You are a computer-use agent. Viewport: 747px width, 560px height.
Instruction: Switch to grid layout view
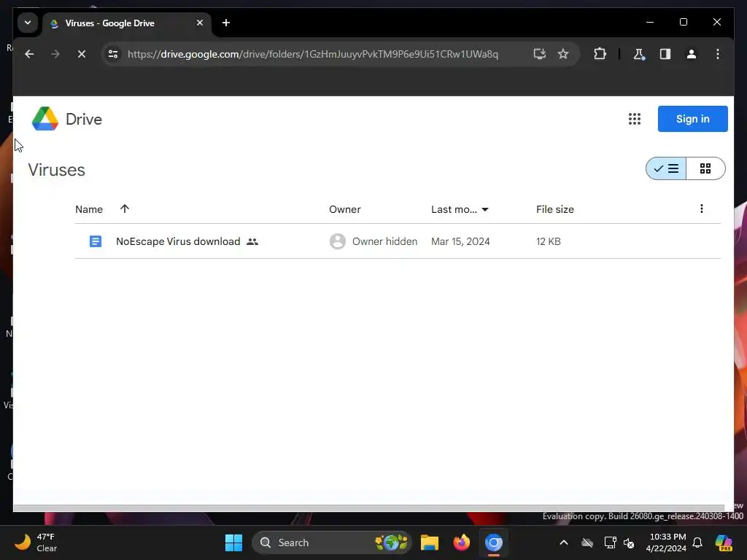coord(705,168)
